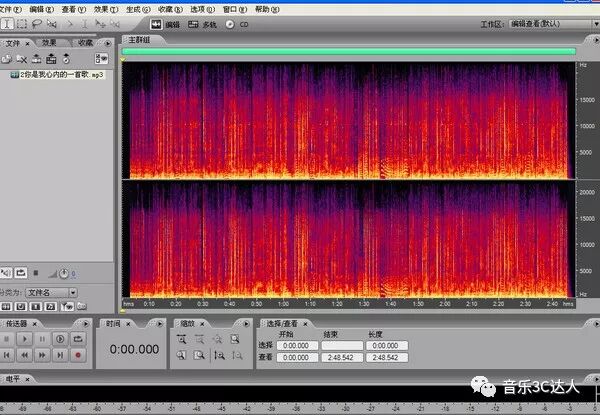The image size is (600, 415).
Task: Click Zoom Out Full icon
Action: pos(217,339)
